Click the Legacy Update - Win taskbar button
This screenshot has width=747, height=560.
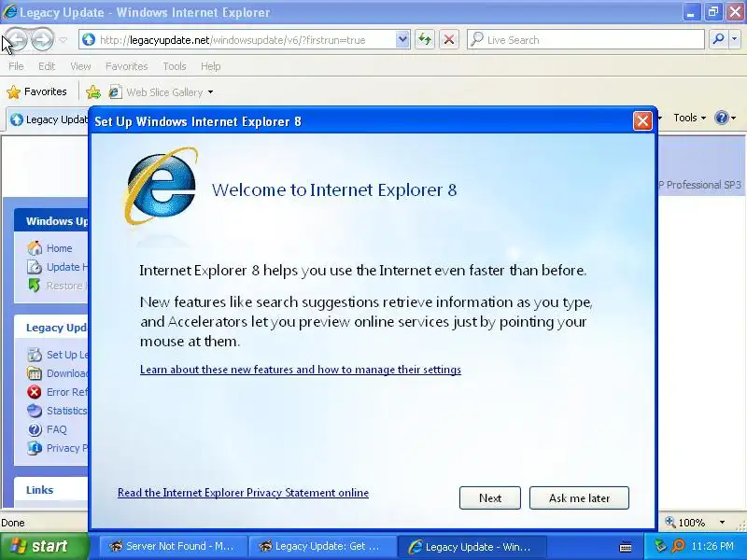click(472, 546)
